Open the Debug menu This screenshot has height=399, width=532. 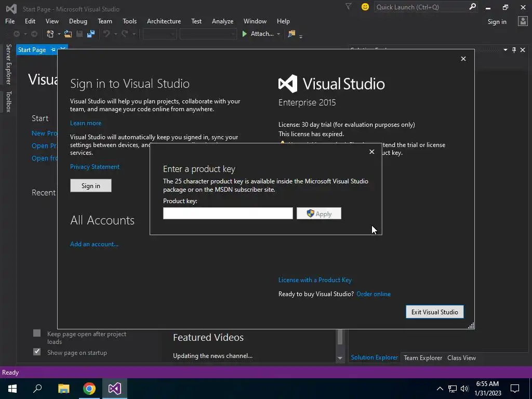[x=78, y=21]
